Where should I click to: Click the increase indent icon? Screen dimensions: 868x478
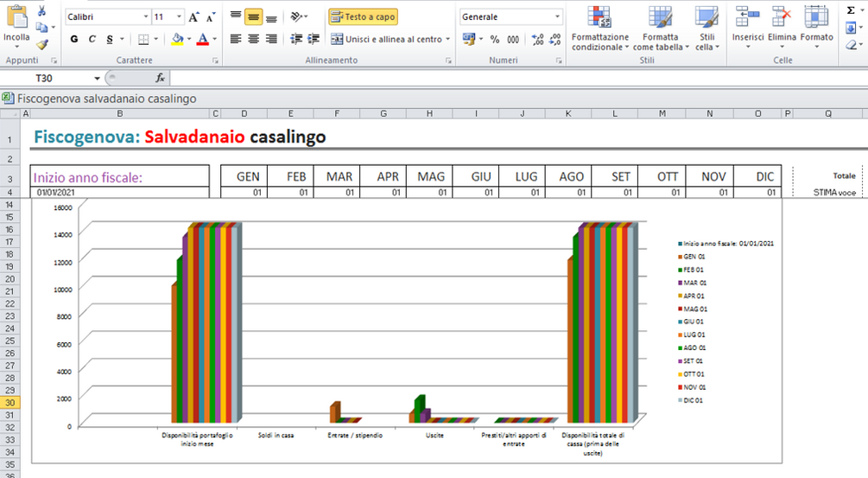tap(314, 39)
